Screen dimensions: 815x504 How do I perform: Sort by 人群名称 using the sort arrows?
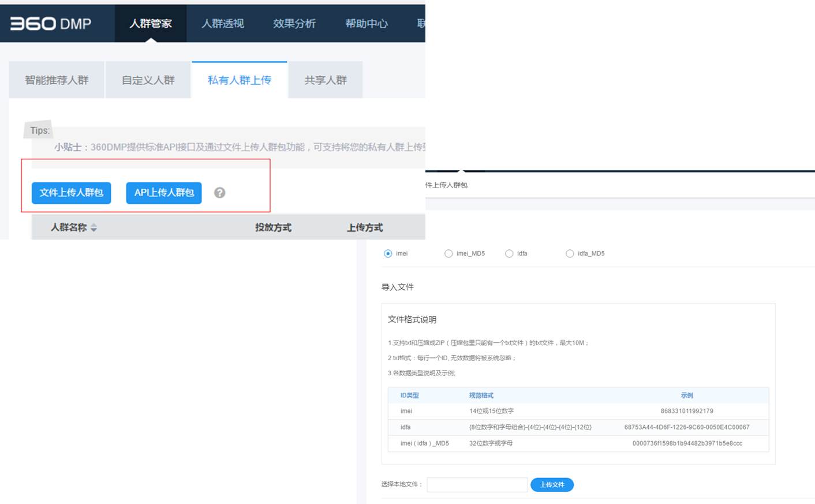[x=94, y=227]
